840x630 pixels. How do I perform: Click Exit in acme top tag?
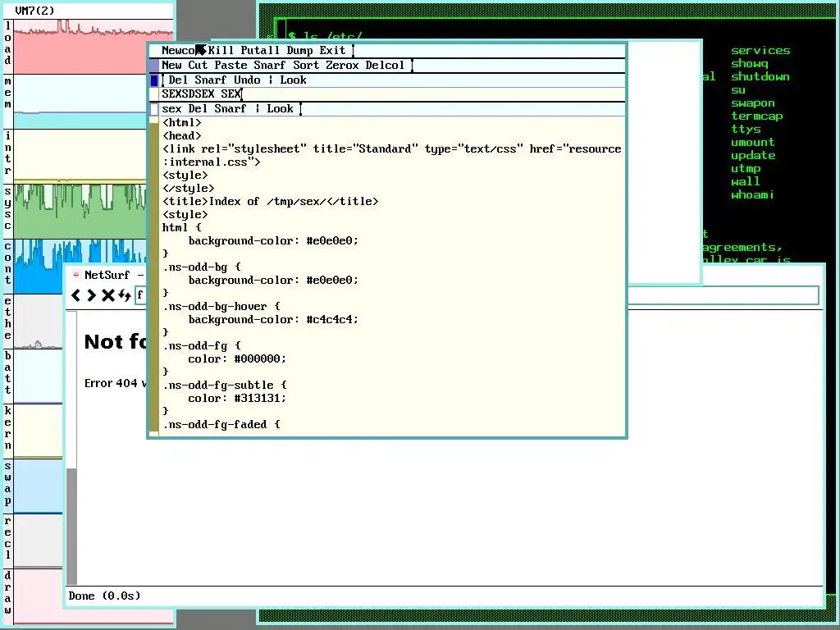click(332, 50)
